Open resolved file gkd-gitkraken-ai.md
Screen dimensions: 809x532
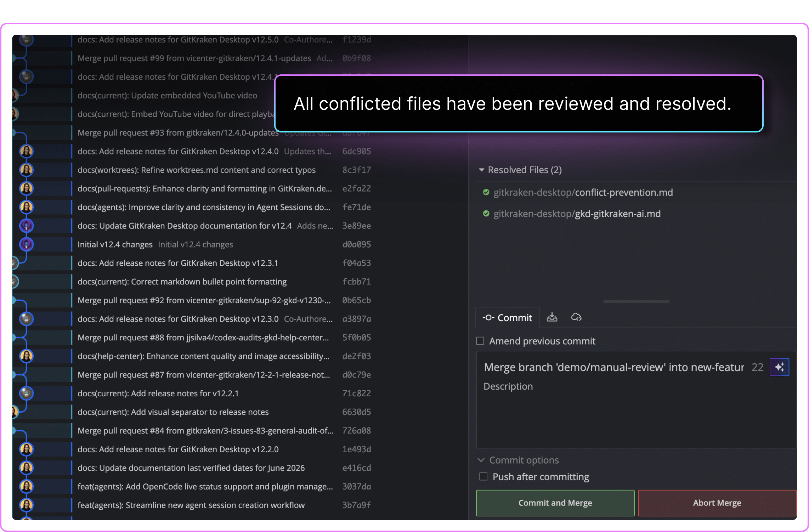point(577,214)
